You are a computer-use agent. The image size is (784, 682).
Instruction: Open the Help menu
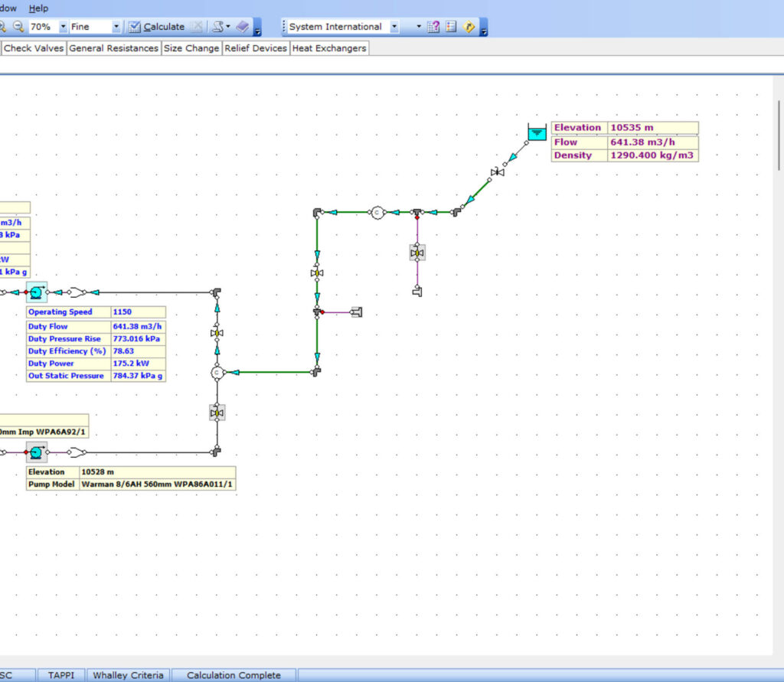click(x=38, y=8)
